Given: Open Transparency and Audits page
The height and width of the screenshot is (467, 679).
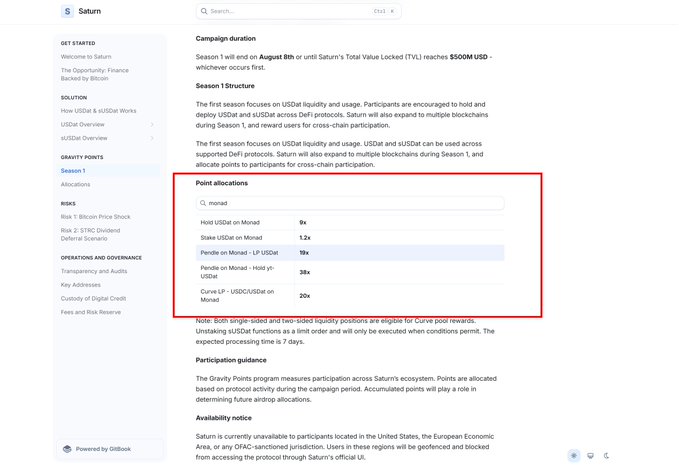Looking at the screenshot, I should point(94,271).
